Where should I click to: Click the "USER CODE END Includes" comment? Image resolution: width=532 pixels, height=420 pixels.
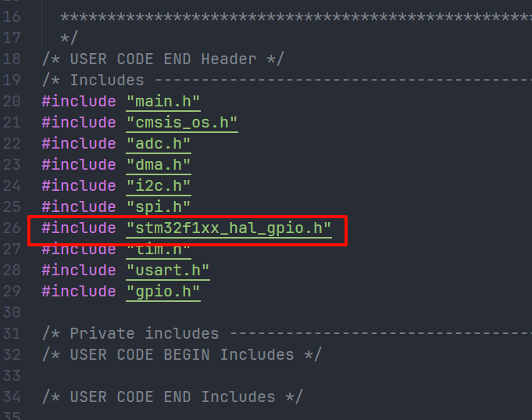pyautogui.click(x=173, y=397)
